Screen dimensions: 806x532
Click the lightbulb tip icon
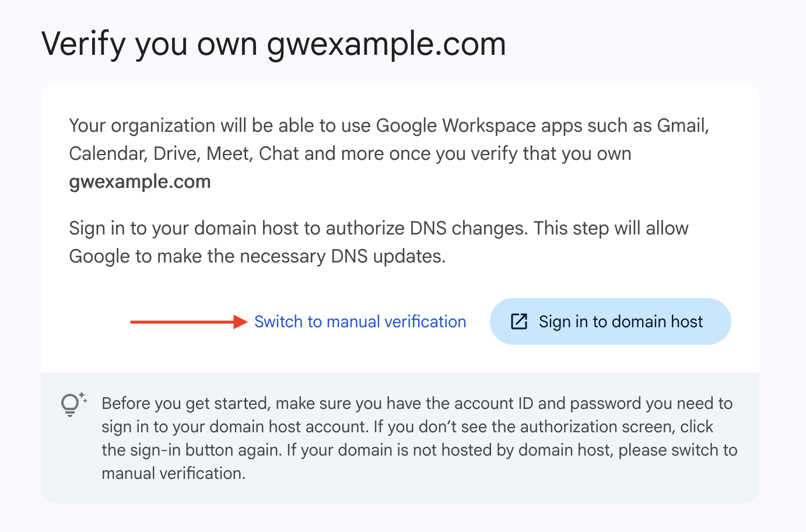(73, 404)
